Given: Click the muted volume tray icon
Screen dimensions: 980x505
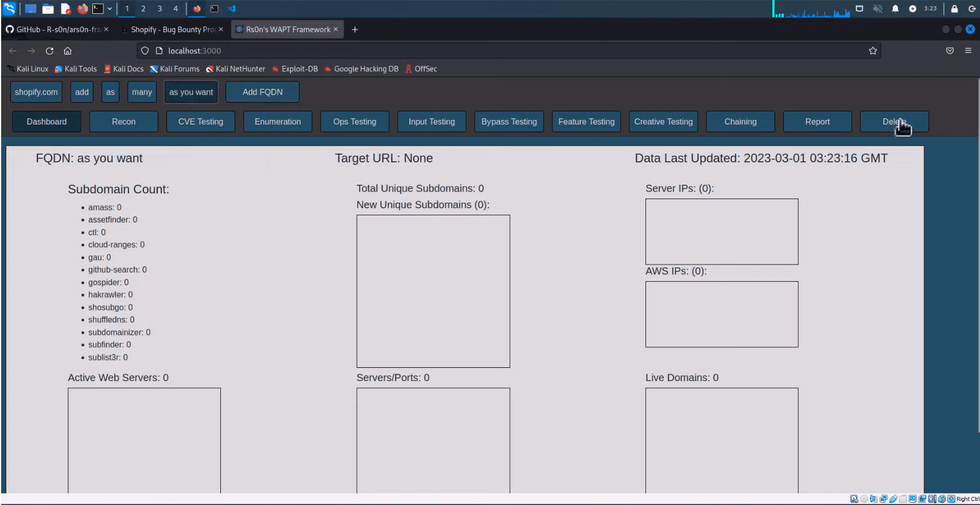Looking at the screenshot, I should tap(877, 9).
